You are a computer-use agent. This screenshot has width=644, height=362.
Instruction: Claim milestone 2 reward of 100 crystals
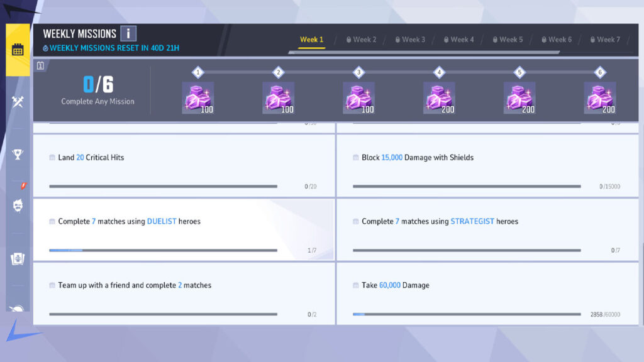(x=279, y=98)
